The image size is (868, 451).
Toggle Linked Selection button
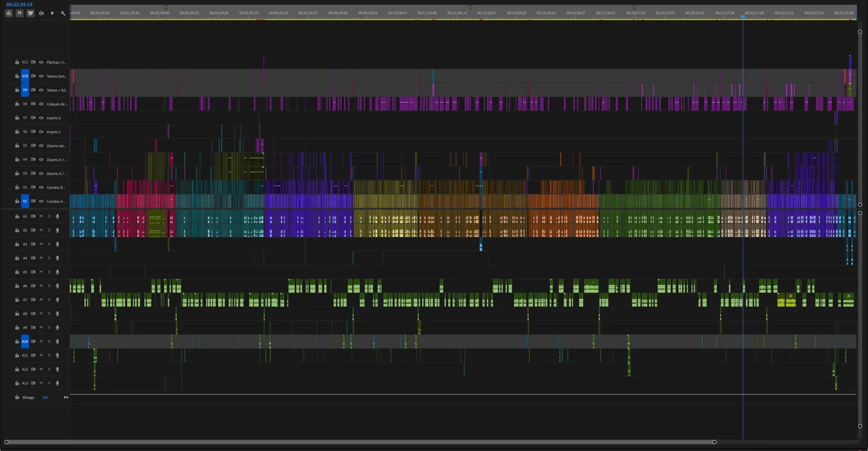[30, 13]
